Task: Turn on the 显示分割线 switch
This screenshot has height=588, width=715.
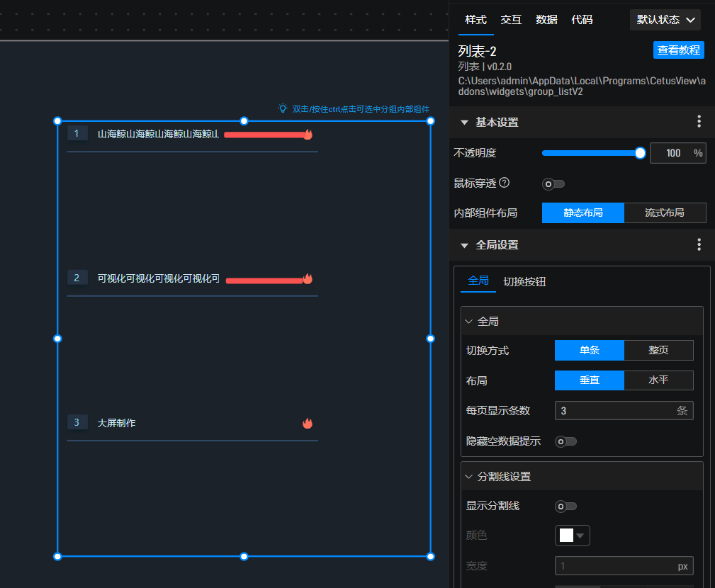Action: point(565,506)
